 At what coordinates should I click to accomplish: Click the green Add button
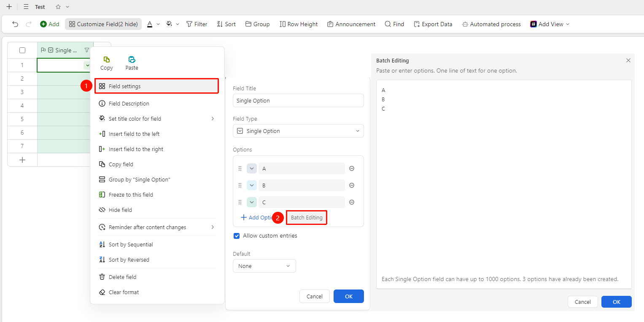(50, 24)
